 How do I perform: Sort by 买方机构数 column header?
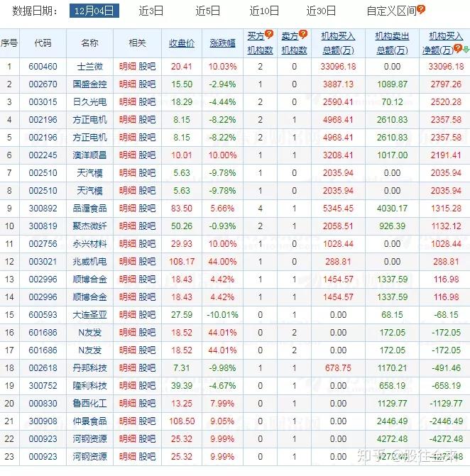click(260, 43)
